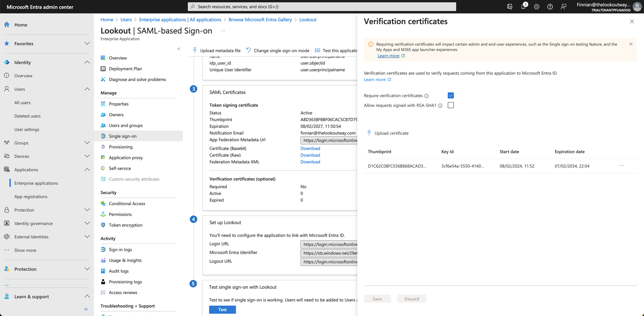The image size is (644, 316).
Task: Click info icon beside Require verification certificates
Action: tap(426, 96)
